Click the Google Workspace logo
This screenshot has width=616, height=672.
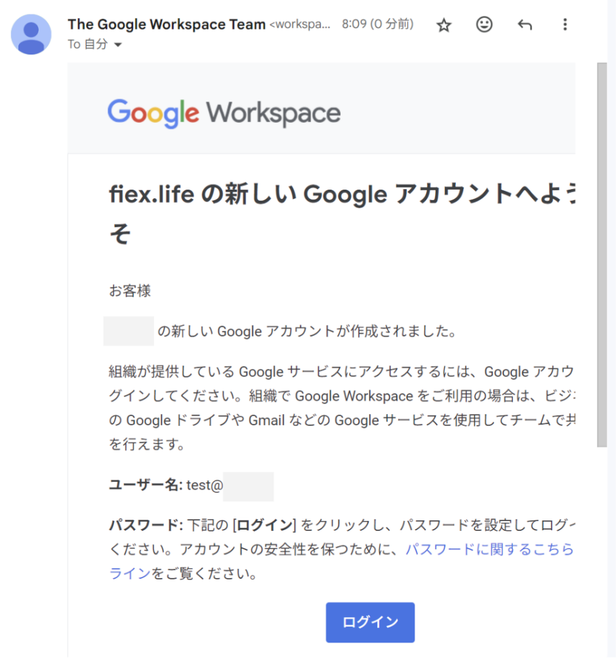pos(224,114)
